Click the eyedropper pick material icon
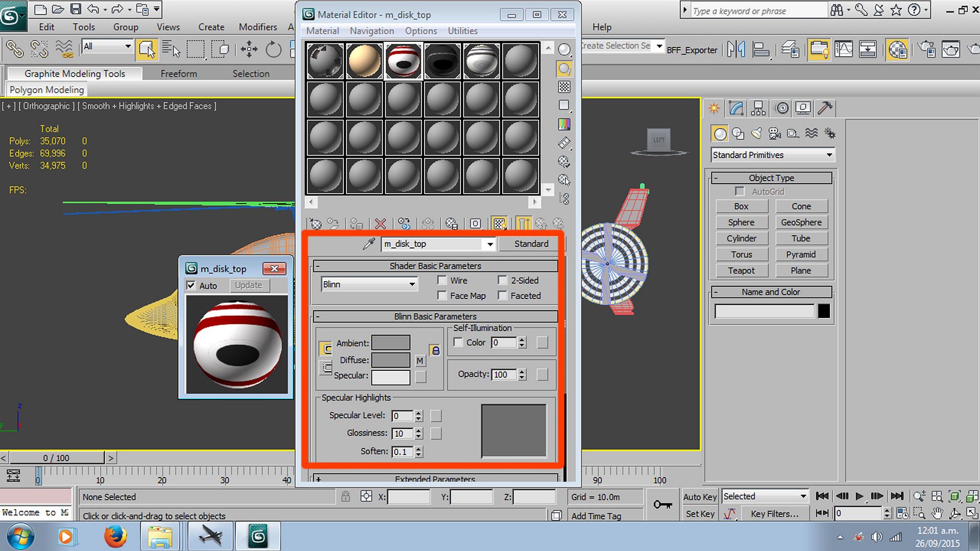This screenshot has width=980, height=551. click(369, 244)
